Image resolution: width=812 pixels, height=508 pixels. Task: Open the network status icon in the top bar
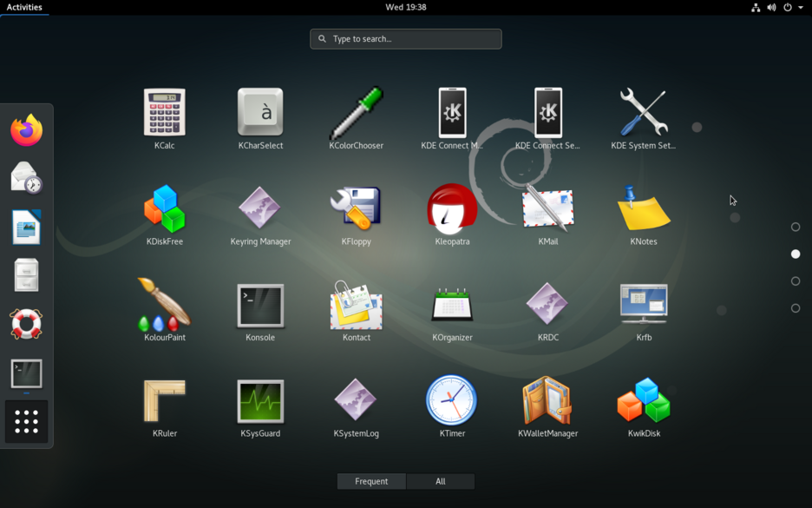[756, 7]
